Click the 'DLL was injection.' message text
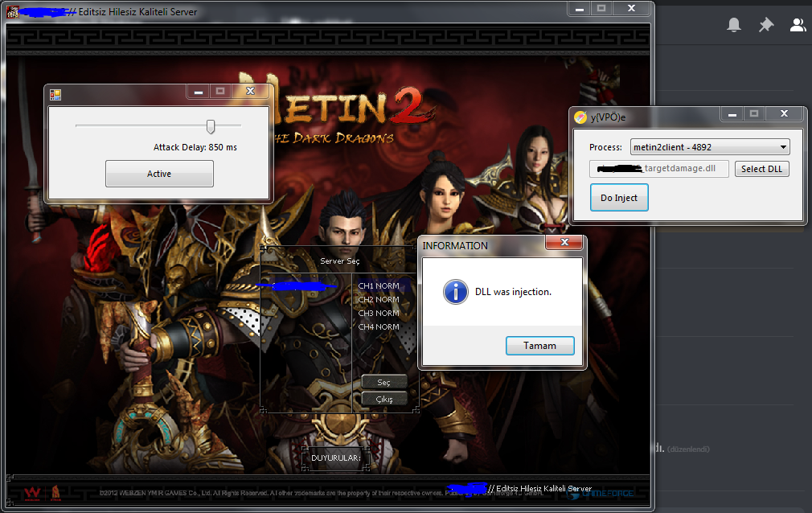 (x=513, y=292)
